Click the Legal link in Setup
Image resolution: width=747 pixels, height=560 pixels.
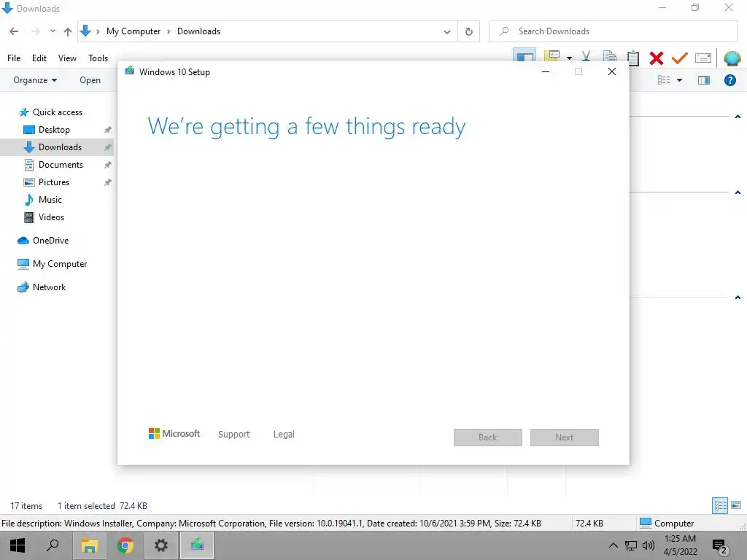click(284, 435)
